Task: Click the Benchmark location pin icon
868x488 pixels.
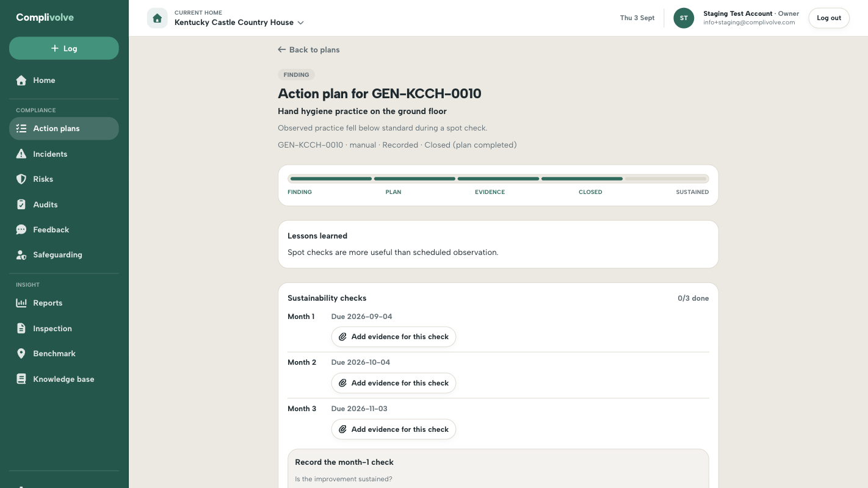Action: (x=21, y=354)
